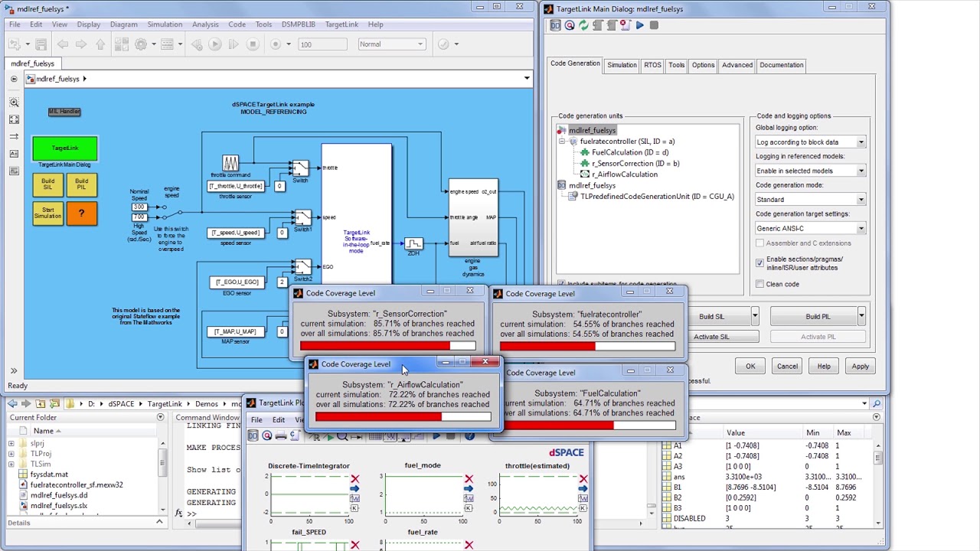Viewport: 980px width, 551px height.
Task: Click r_SensorCorrection coverage progress bar
Action: [387, 346]
